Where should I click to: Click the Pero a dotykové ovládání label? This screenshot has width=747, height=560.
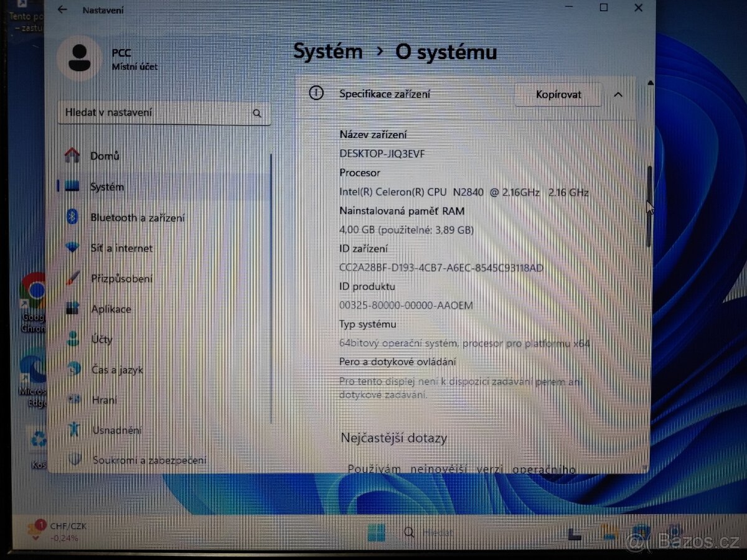398,362
